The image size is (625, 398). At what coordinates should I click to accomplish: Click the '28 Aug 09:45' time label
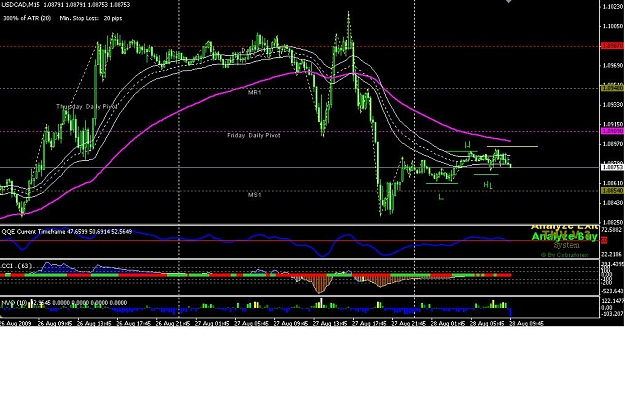(x=526, y=323)
